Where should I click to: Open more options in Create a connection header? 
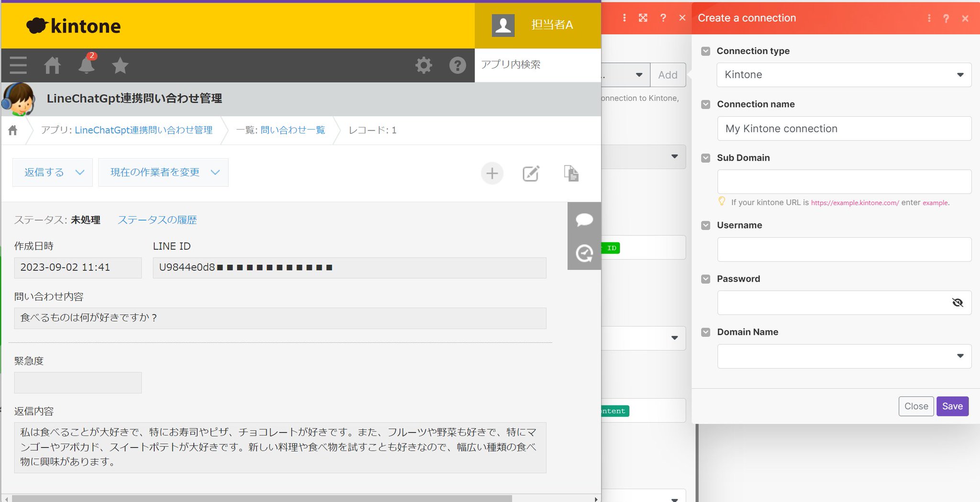pos(929,18)
